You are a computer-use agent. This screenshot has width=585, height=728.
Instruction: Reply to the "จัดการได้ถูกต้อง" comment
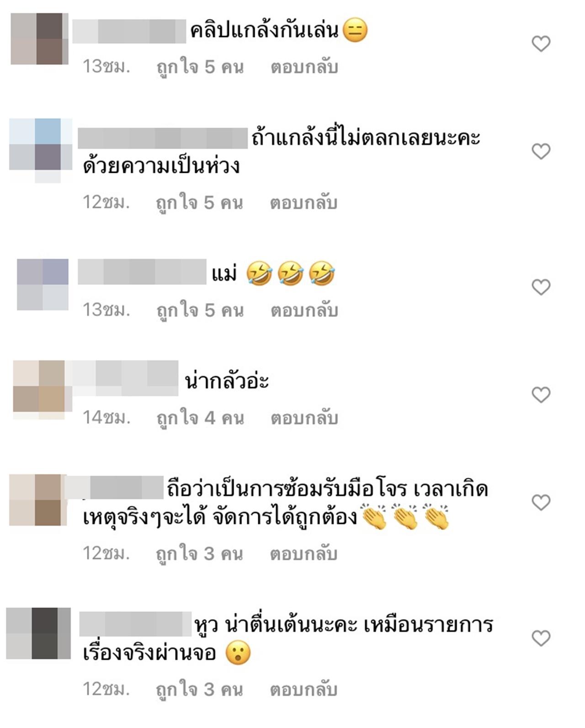pos(304,554)
